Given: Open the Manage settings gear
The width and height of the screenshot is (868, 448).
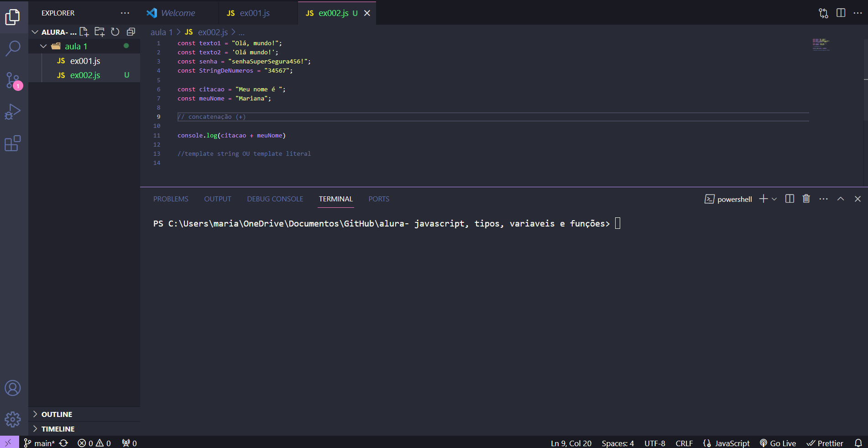Looking at the screenshot, I should click(13, 419).
